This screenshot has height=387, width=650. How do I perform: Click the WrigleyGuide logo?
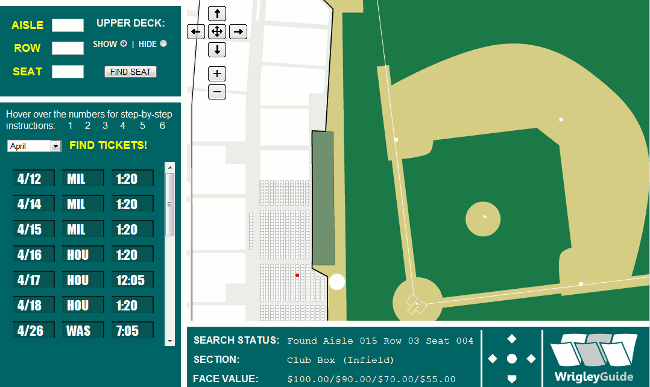(594, 357)
